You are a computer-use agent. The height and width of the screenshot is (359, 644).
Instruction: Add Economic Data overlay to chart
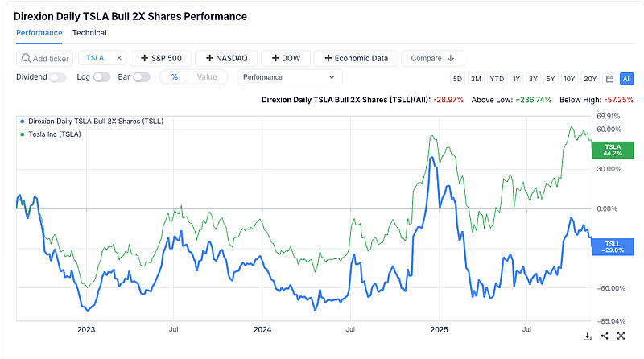357,58
